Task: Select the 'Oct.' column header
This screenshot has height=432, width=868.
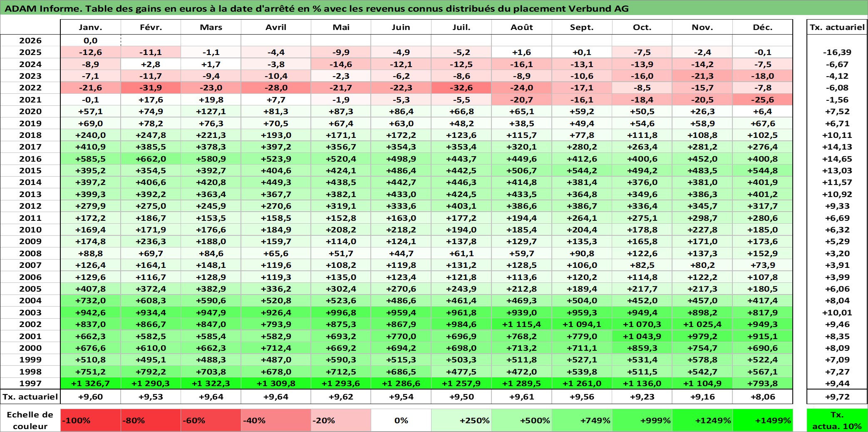Action: point(642,27)
